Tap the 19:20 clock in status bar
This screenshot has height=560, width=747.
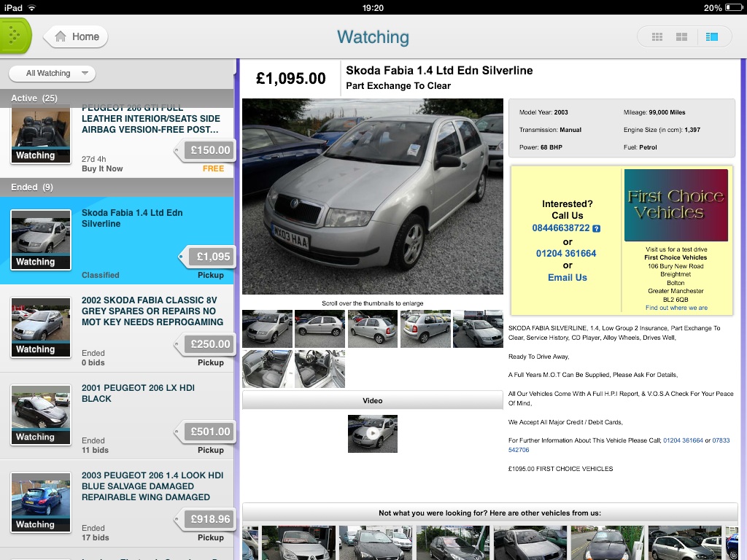(x=373, y=7)
